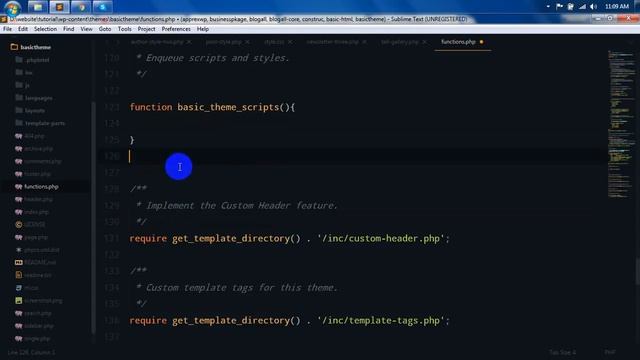Open the Selection menu
The height and width of the screenshot is (360, 640).
pyautogui.click(x=45, y=29)
